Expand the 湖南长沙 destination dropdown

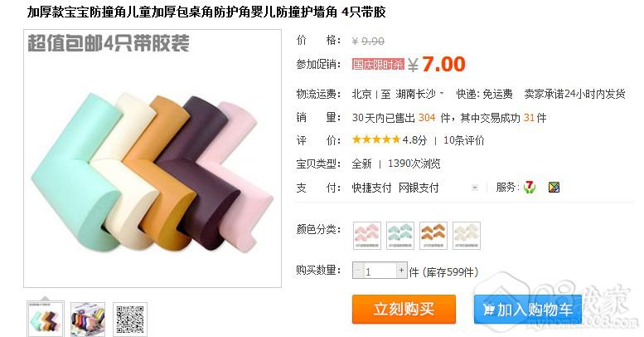click(442, 94)
